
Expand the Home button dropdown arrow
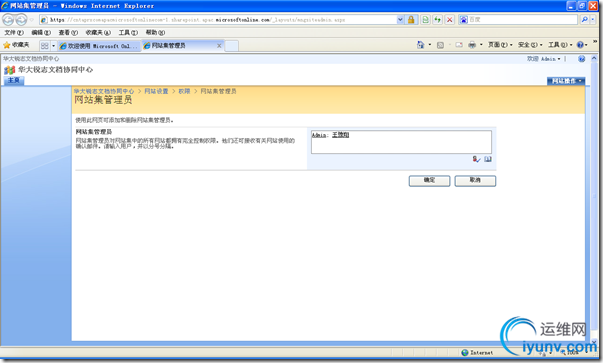[x=430, y=45]
